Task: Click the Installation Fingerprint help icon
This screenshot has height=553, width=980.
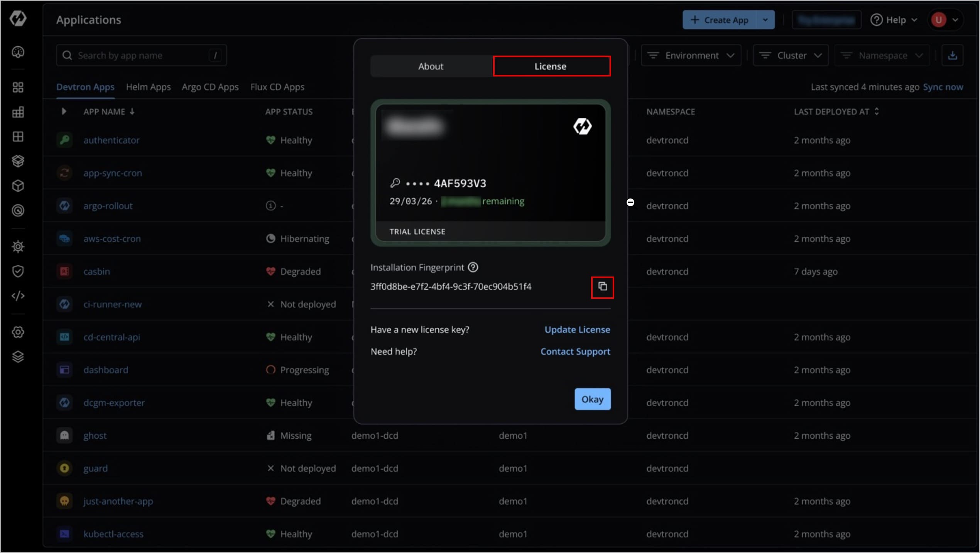Action: 473,267
